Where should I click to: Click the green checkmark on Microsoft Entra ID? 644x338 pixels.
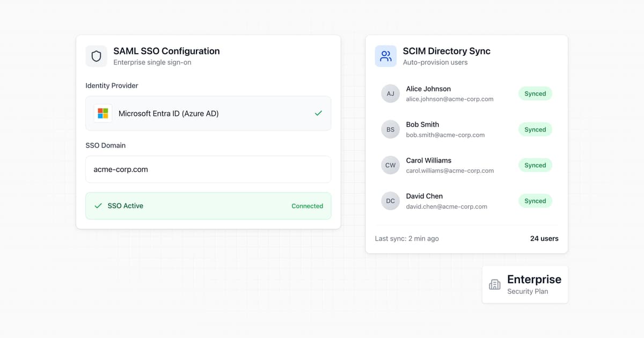click(x=318, y=113)
